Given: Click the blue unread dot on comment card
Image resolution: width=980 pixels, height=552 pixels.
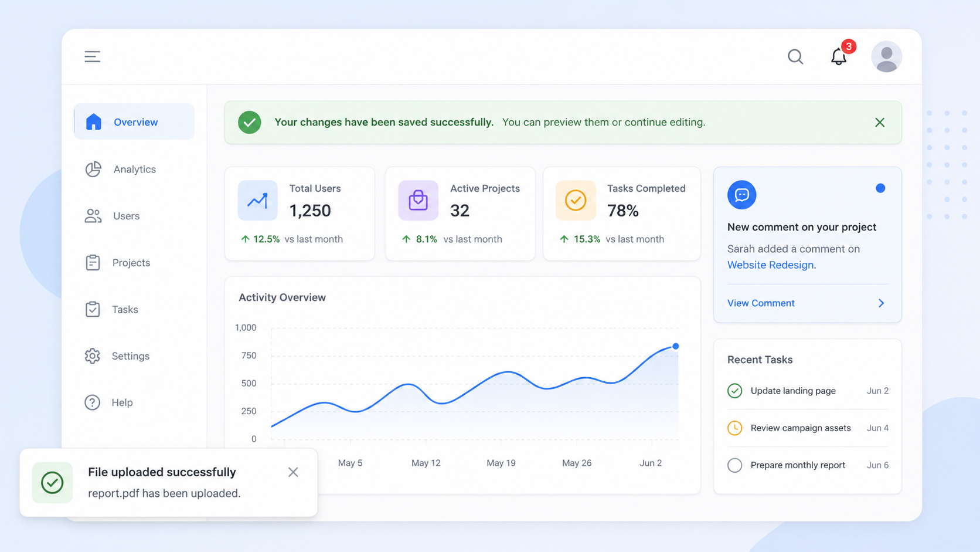Looking at the screenshot, I should click(x=880, y=188).
